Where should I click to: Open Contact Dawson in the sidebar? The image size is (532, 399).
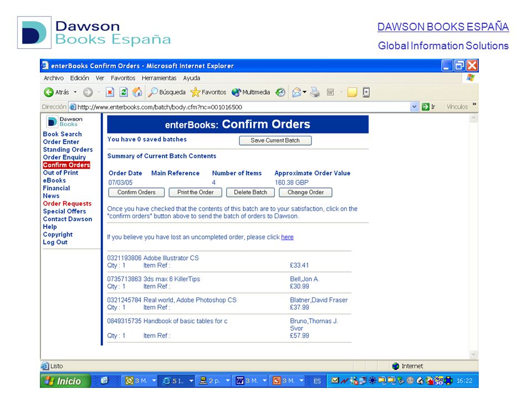(68, 219)
